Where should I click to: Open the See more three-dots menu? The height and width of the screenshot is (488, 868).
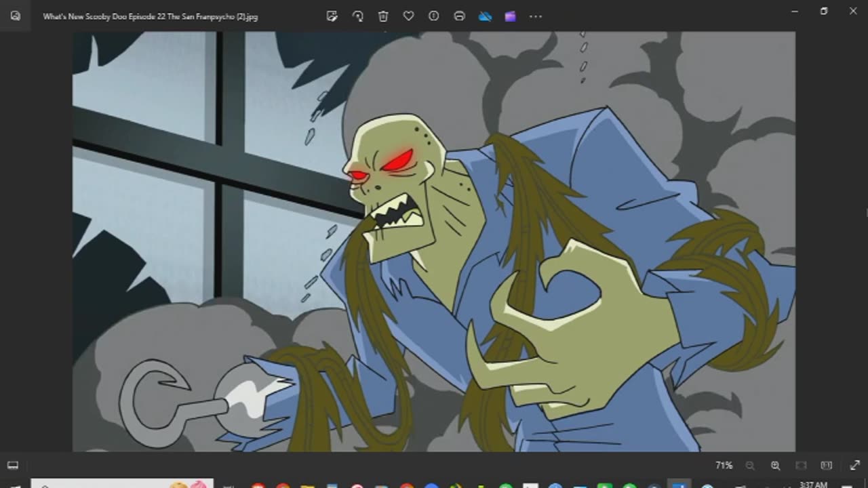click(x=536, y=16)
